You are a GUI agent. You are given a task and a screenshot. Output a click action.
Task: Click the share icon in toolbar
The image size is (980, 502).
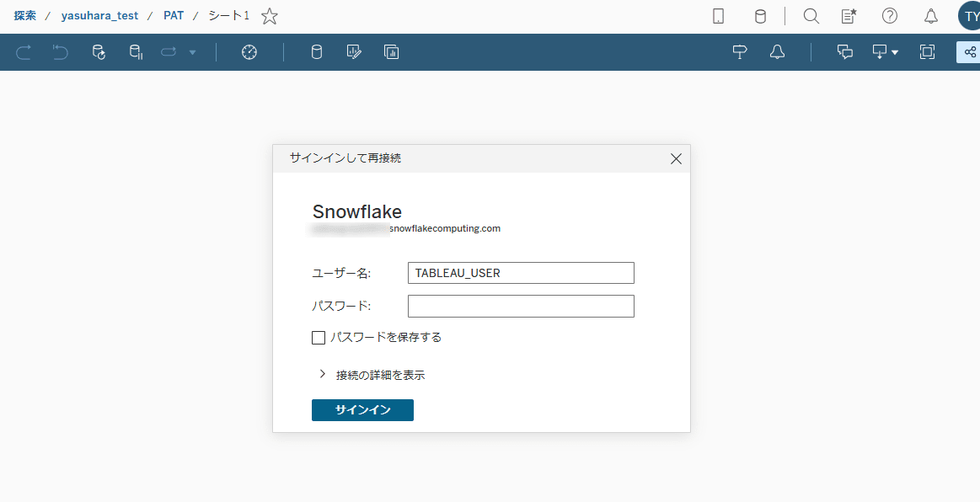coord(969,52)
